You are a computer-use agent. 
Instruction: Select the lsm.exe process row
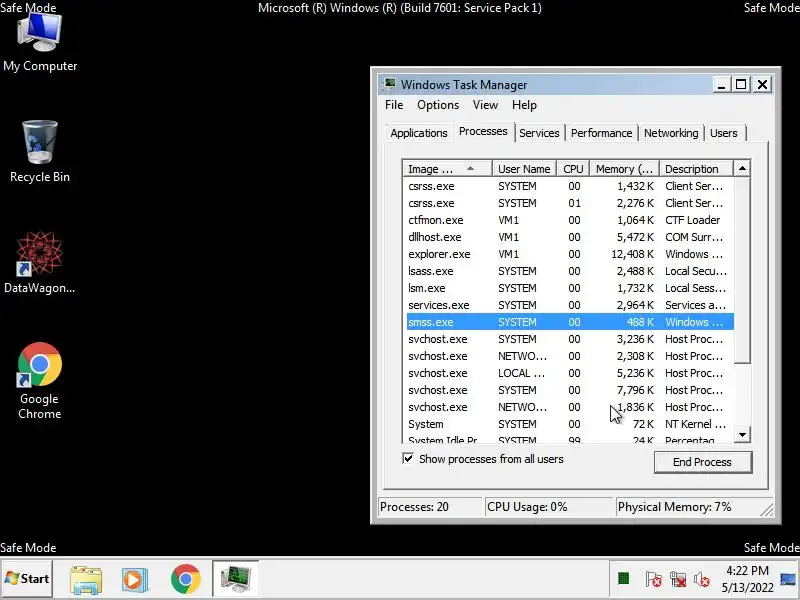click(x=570, y=288)
